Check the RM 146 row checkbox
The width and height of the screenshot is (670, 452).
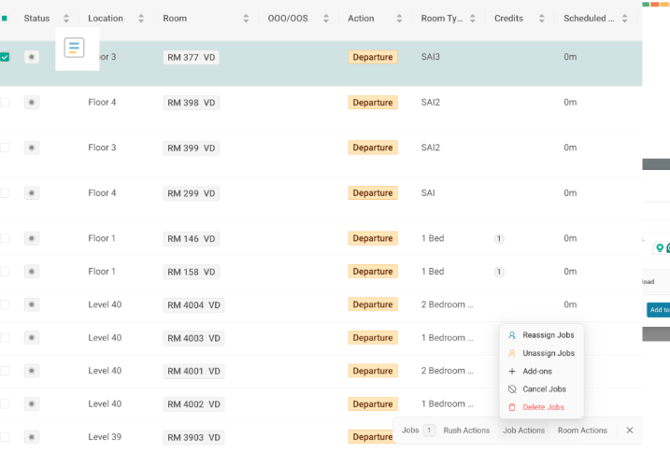point(5,238)
